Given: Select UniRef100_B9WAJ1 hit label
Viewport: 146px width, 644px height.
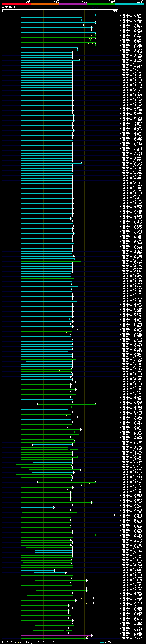Looking at the screenshot, I should pyautogui.click(x=131, y=520).
